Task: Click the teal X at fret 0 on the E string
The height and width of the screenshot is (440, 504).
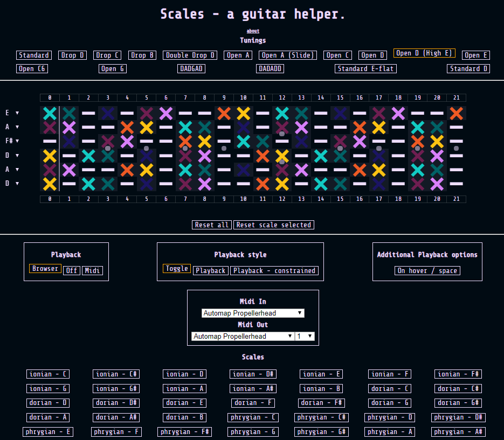Action: tap(50, 113)
